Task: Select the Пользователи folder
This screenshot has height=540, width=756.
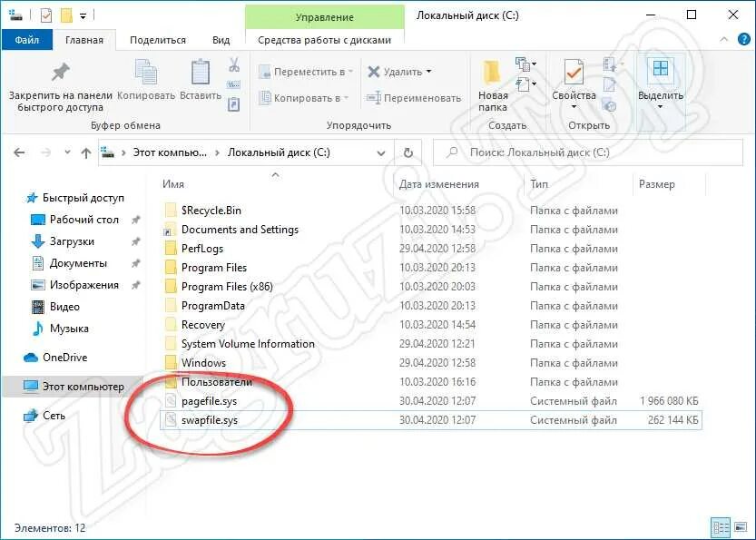Action: pyautogui.click(x=217, y=382)
